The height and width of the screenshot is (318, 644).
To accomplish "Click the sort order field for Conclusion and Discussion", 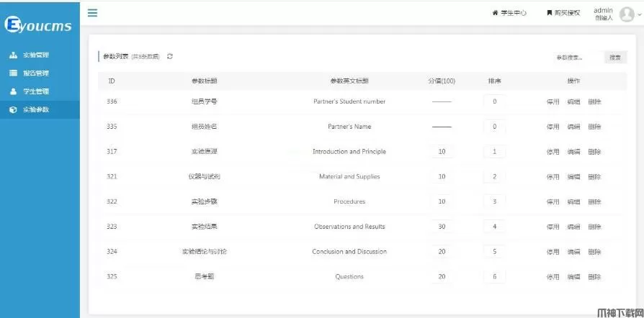I will pyautogui.click(x=494, y=252).
